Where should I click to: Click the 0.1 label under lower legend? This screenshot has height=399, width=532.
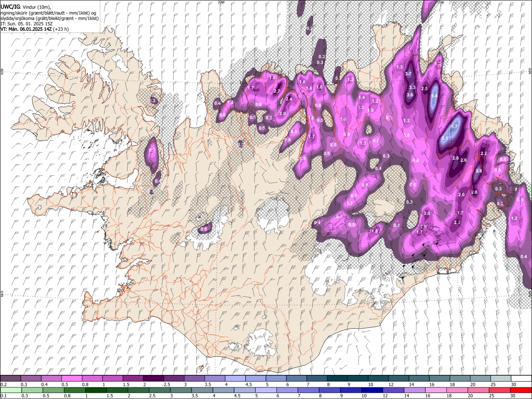(4, 396)
